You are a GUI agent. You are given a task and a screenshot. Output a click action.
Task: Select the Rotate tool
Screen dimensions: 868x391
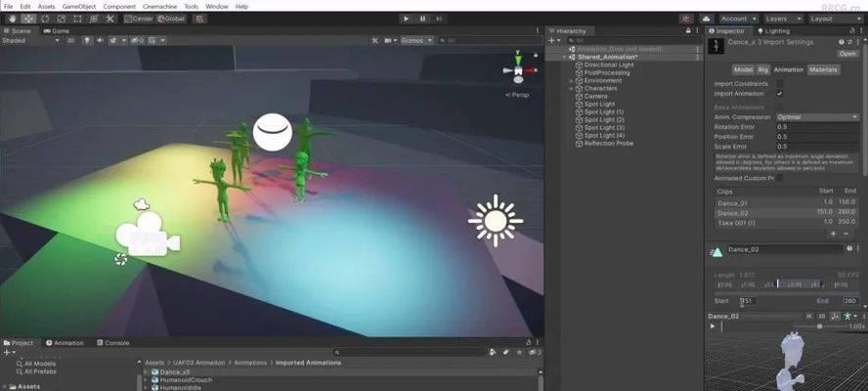pyautogui.click(x=45, y=19)
